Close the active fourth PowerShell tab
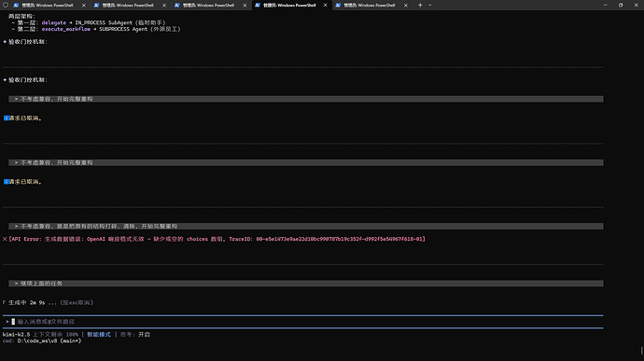This screenshot has height=361, width=644. click(x=326, y=6)
